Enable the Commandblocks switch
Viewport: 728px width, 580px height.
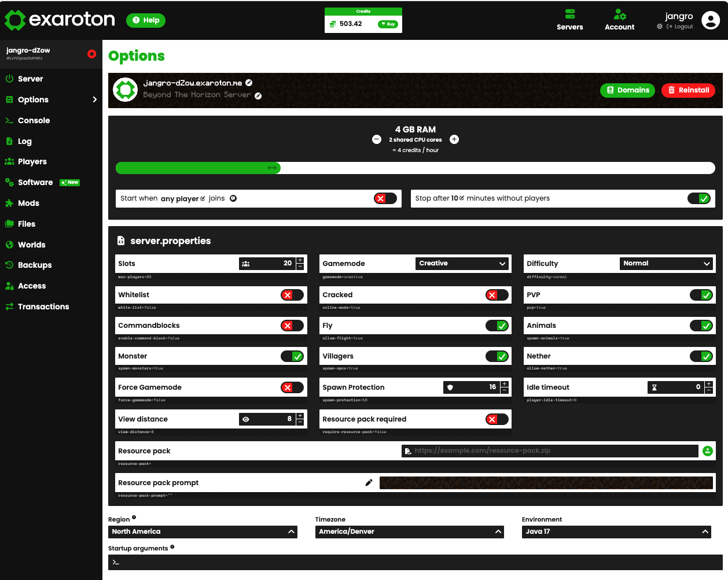point(292,326)
